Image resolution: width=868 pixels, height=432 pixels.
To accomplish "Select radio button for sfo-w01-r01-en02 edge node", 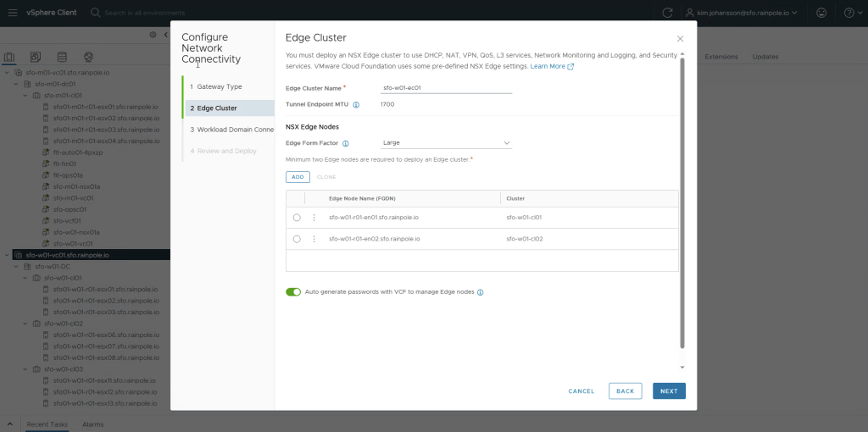I will click(x=297, y=240).
